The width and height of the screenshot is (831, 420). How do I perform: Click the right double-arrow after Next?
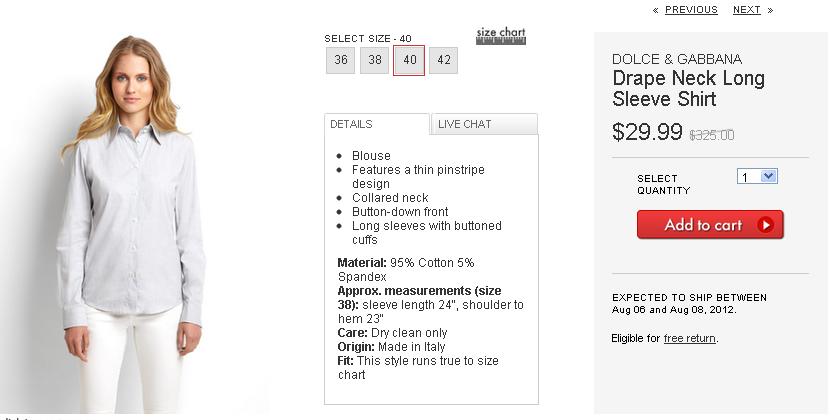point(770,10)
